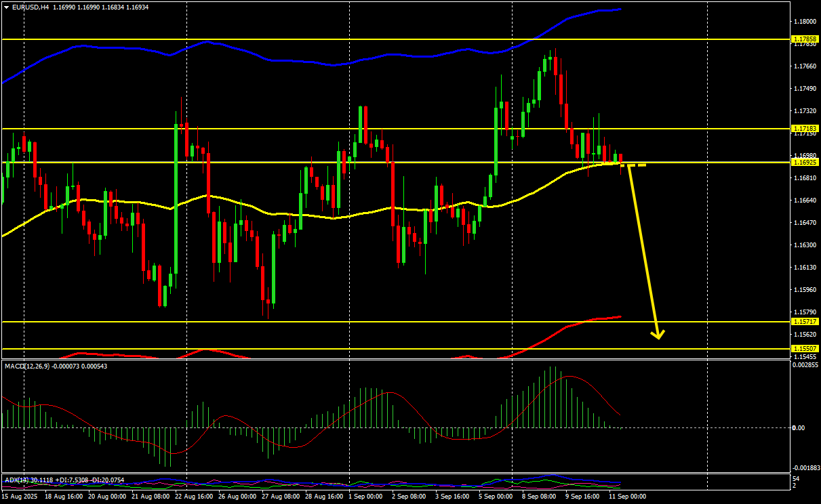Click the 8 Sep 08:00 time label
The height and width of the screenshot is (504, 821).
(x=539, y=497)
